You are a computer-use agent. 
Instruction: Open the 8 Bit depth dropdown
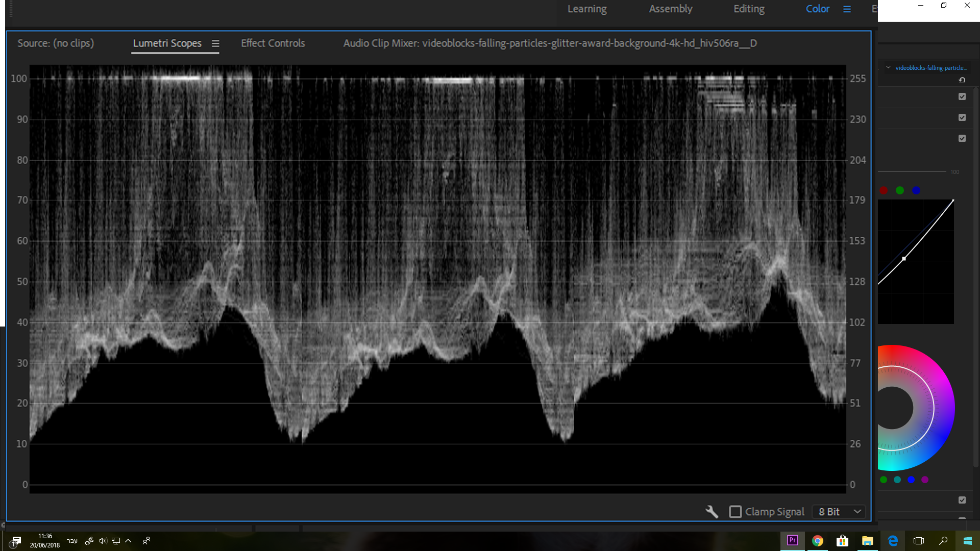(x=840, y=512)
